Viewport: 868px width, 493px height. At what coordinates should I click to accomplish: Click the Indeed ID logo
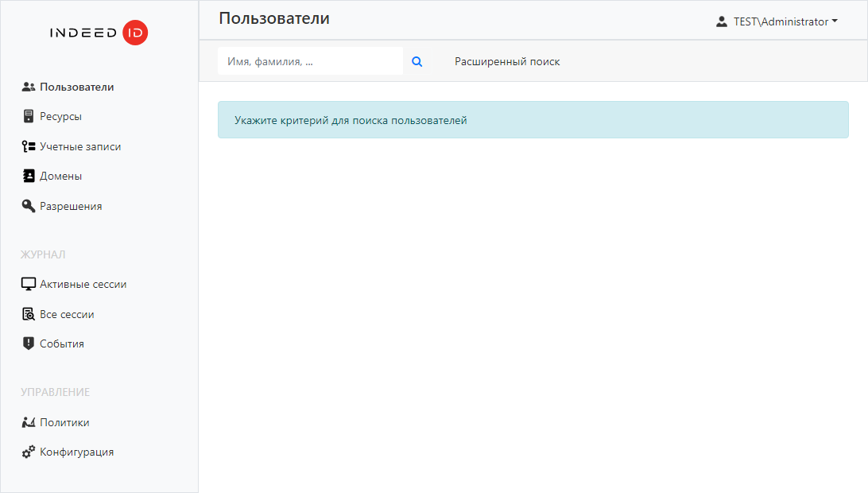[x=99, y=33]
